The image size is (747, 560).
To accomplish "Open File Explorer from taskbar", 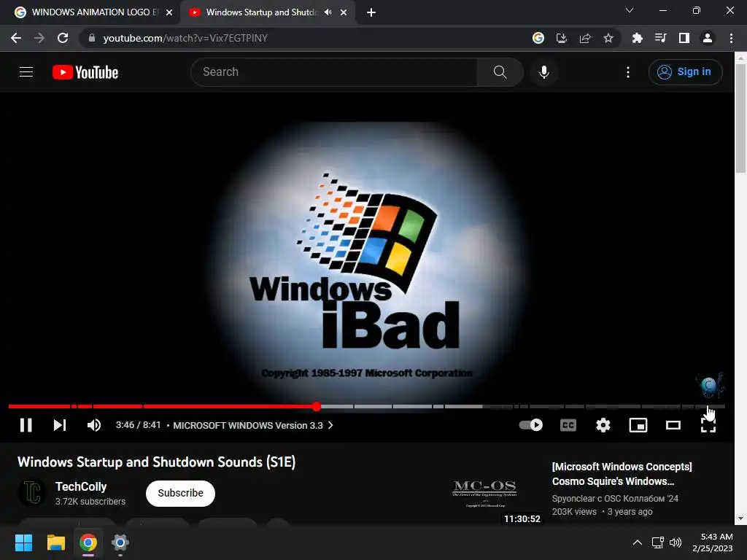I will point(55,542).
